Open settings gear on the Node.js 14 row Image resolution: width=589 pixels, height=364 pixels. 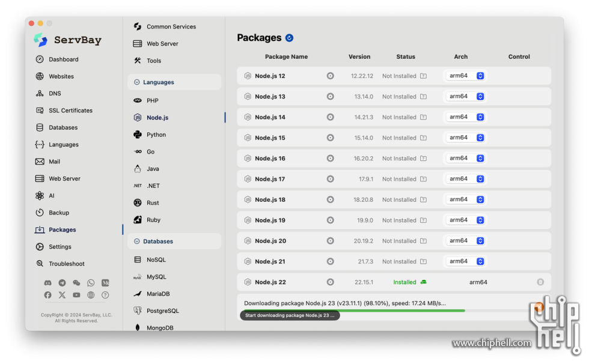(x=330, y=117)
